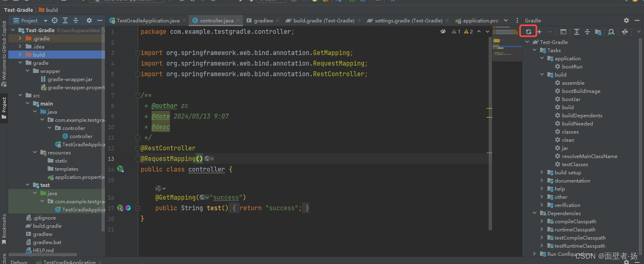Click run gutter icon beside class controller

pyautogui.click(x=121, y=169)
